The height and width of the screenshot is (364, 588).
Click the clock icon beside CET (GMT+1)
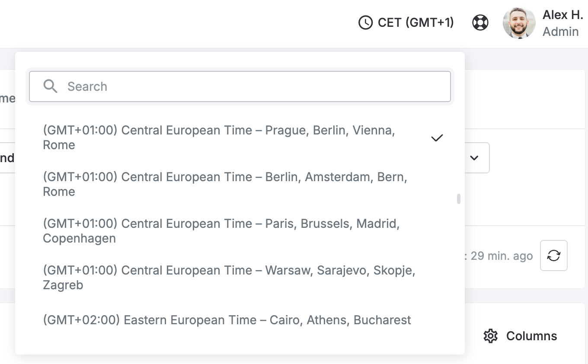pyautogui.click(x=366, y=22)
